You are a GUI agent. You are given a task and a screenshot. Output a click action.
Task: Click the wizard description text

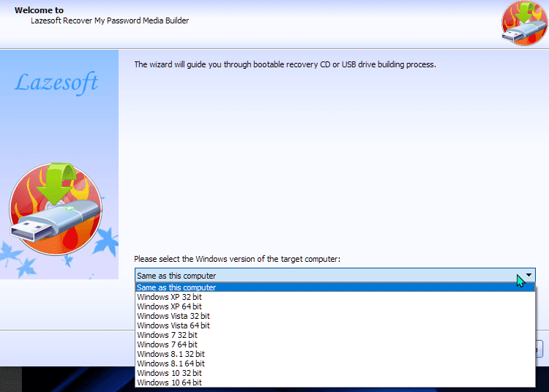click(285, 64)
